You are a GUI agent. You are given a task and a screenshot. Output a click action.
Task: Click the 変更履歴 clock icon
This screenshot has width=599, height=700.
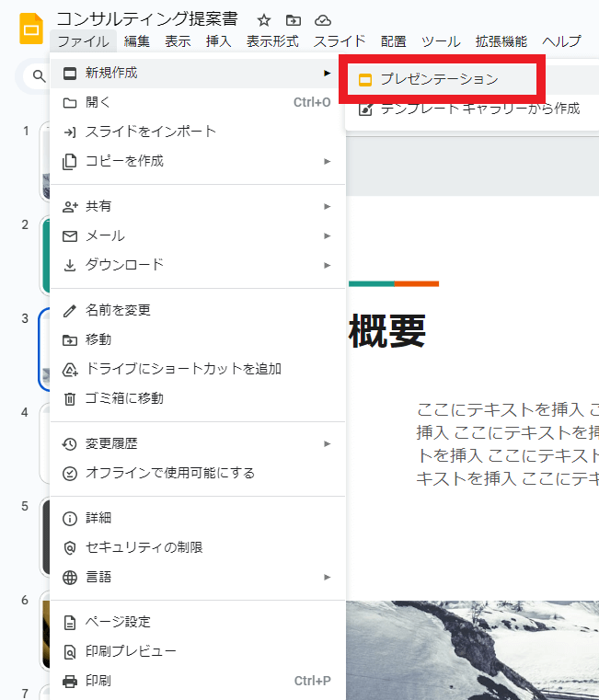[x=70, y=444]
